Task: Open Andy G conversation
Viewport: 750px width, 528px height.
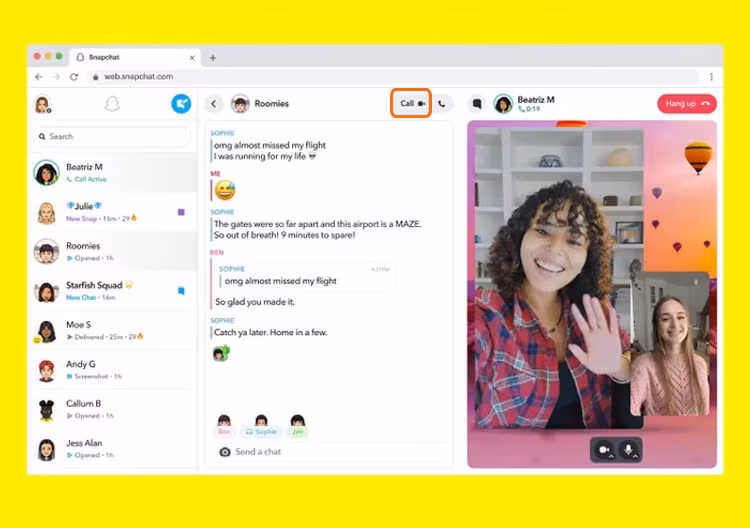Action: coord(112,370)
